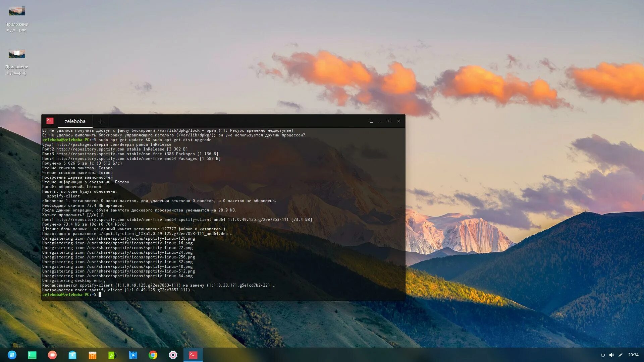Screen dimensions: 644x362
Task: Select the zeleboba terminal tab
Action: coord(75,121)
